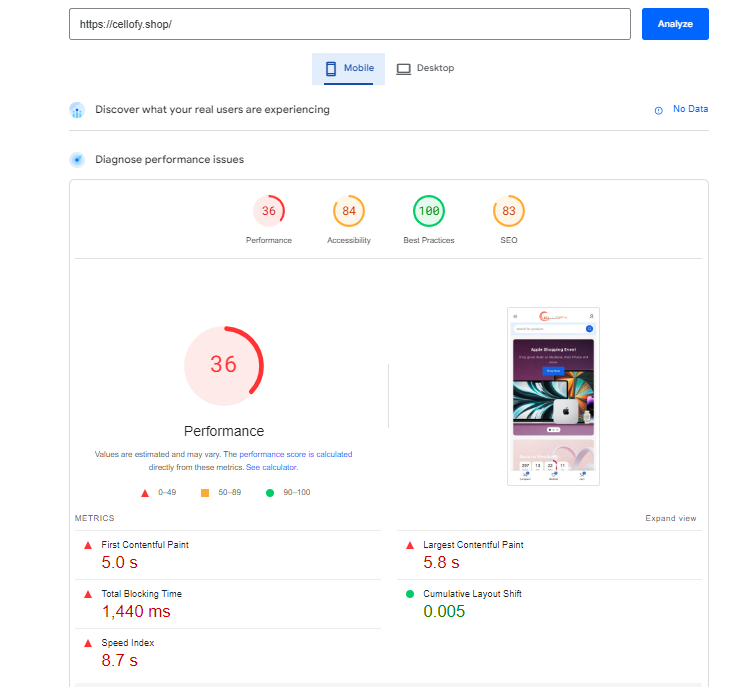
Task: Click the orange square legend marker 50–89
Action: 205,493
